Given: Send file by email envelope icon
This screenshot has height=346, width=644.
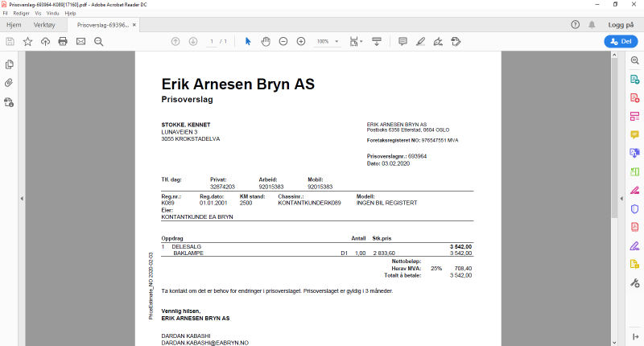Looking at the screenshot, I should (x=80, y=41).
